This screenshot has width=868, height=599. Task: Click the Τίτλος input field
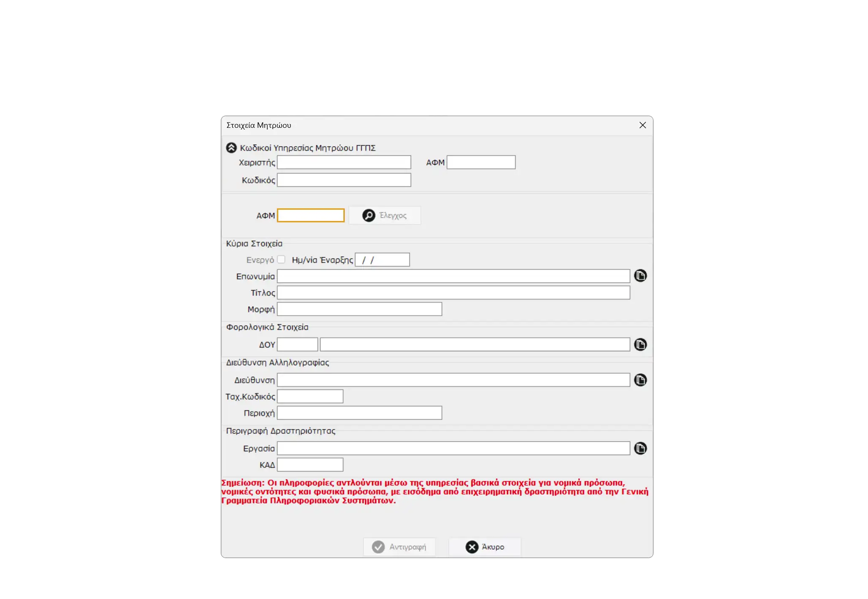tap(453, 293)
